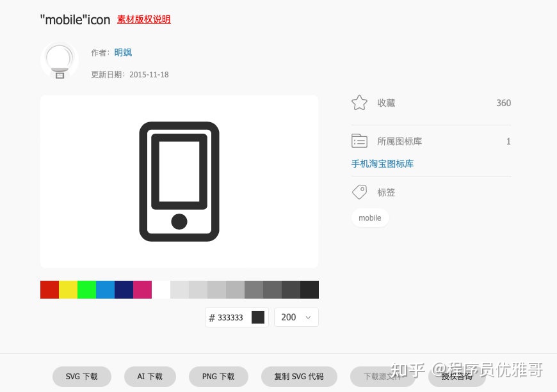Viewport: 557px width, 392px height.
Task: Click the 标签 tags label
Action: tap(386, 192)
